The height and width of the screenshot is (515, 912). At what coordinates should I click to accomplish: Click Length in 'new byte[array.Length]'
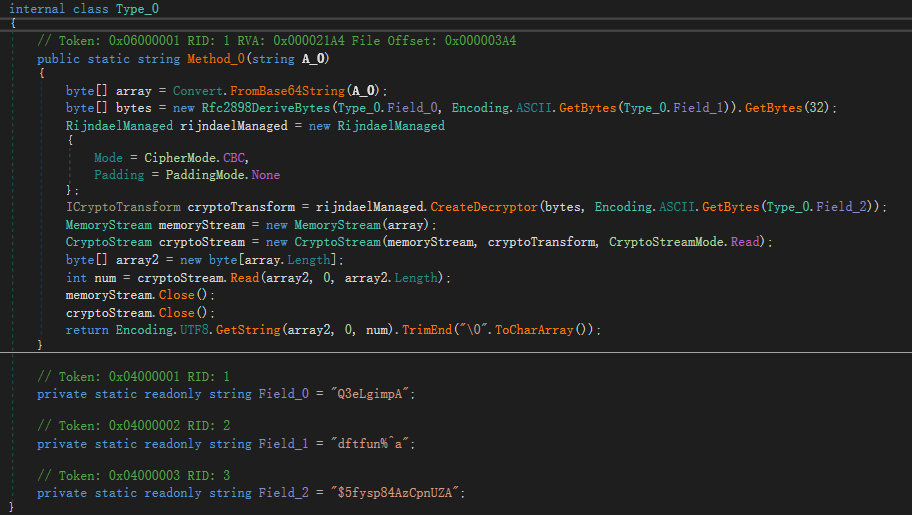309,260
